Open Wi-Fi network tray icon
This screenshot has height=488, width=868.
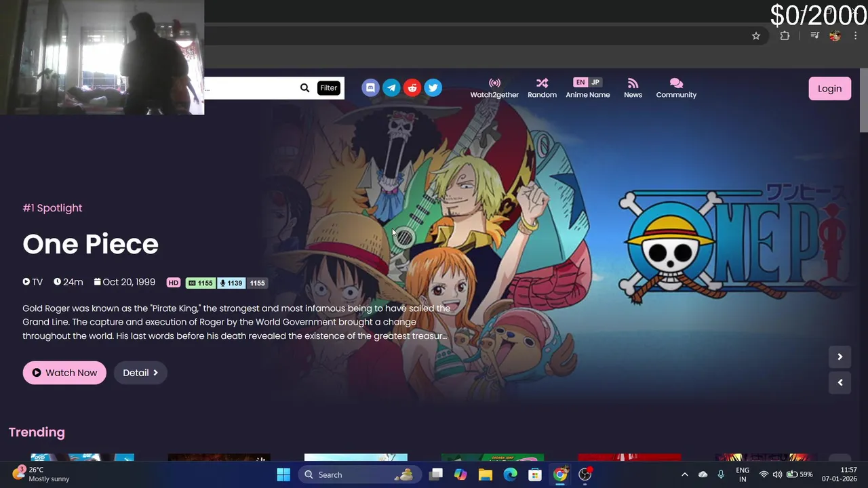[764, 474]
